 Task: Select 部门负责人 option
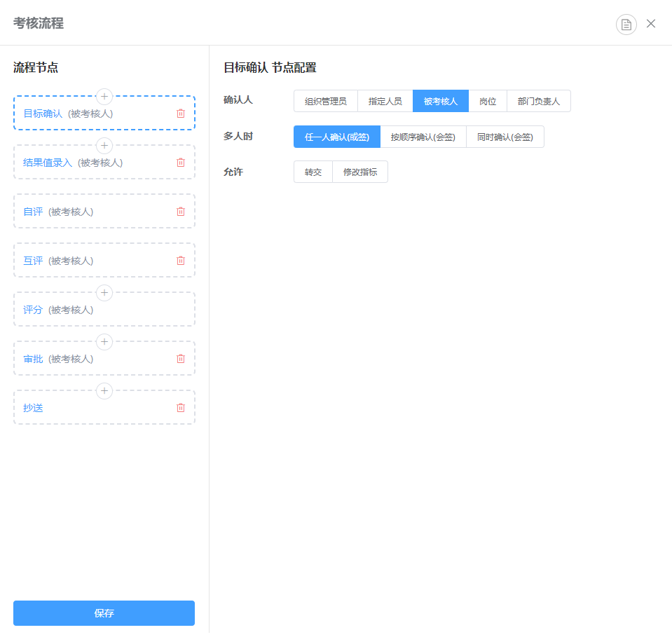coord(538,101)
